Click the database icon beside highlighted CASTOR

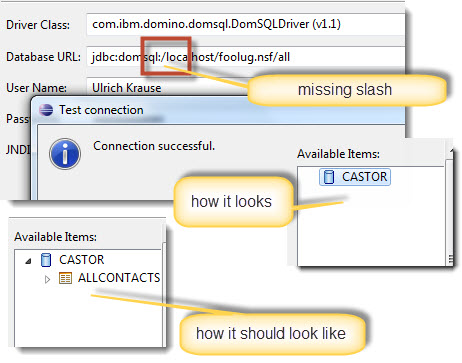pyautogui.click(x=329, y=177)
